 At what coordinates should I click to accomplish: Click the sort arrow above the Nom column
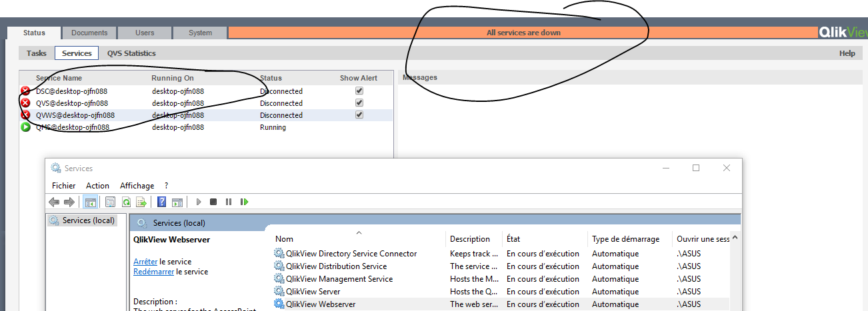[x=359, y=232]
